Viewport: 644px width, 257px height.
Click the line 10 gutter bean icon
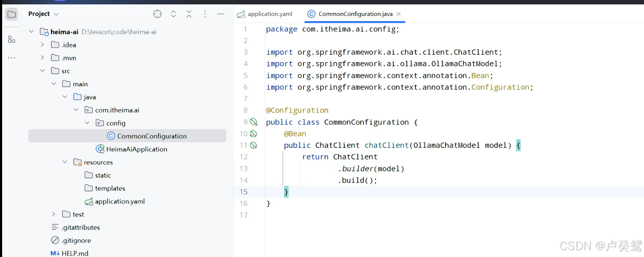pyautogui.click(x=254, y=134)
